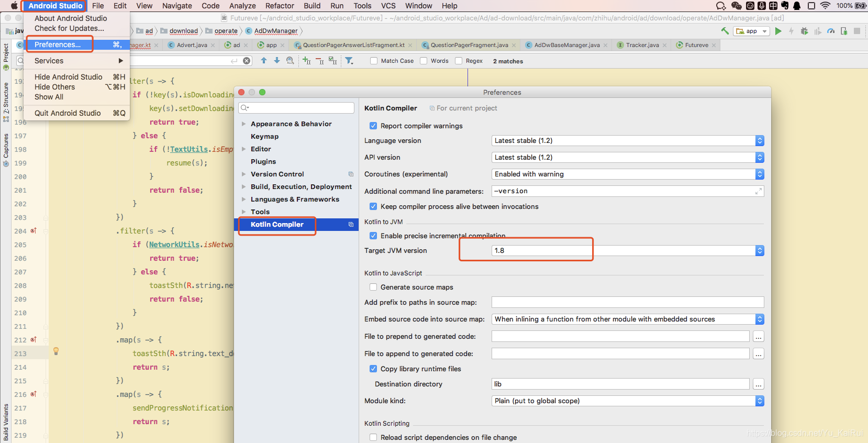Screen dimensions: 868x443
Task: Click the lightbulb intention icon on line 213
Action: point(56,351)
